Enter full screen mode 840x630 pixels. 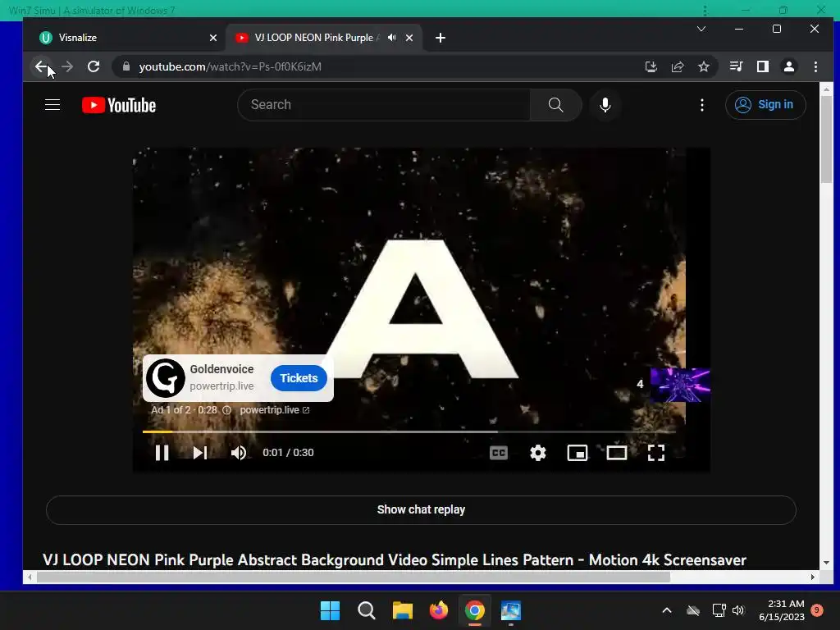[x=656, y=453]
